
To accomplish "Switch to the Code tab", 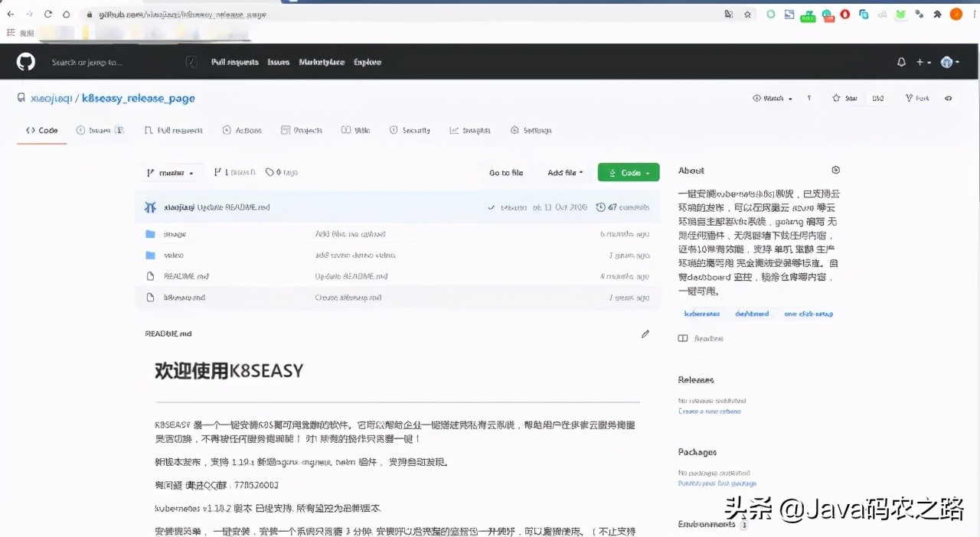I will 42,130.
